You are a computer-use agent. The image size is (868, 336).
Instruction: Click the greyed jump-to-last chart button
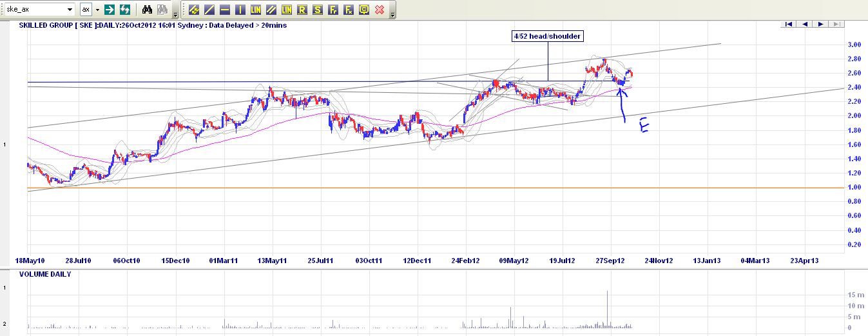coord(836,24)
